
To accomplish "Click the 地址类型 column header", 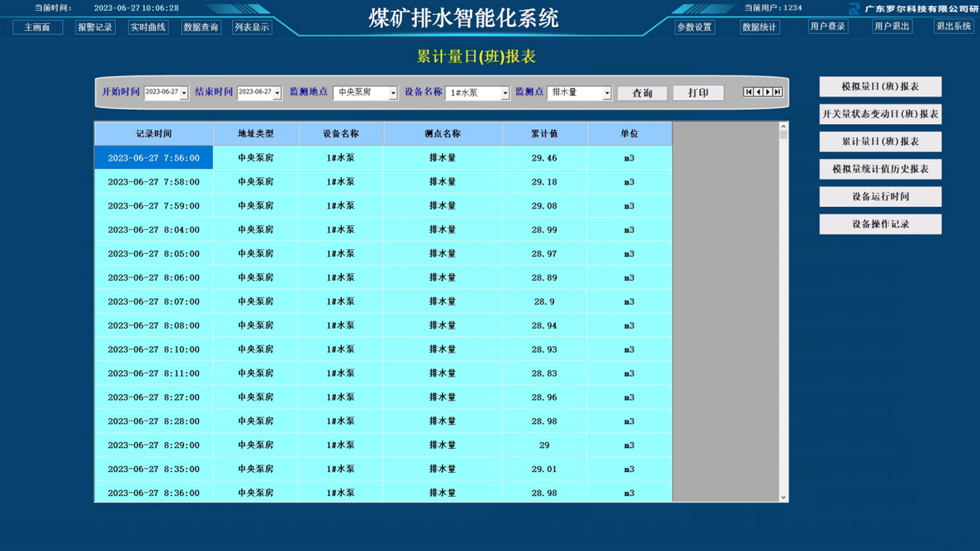I will tap(256, 134).
